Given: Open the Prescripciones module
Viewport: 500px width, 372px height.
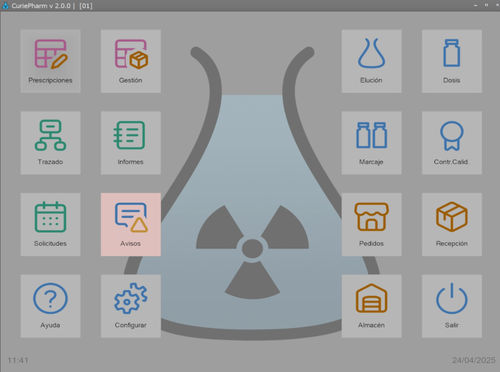Looking at the screenshot, I should (50, 61).
